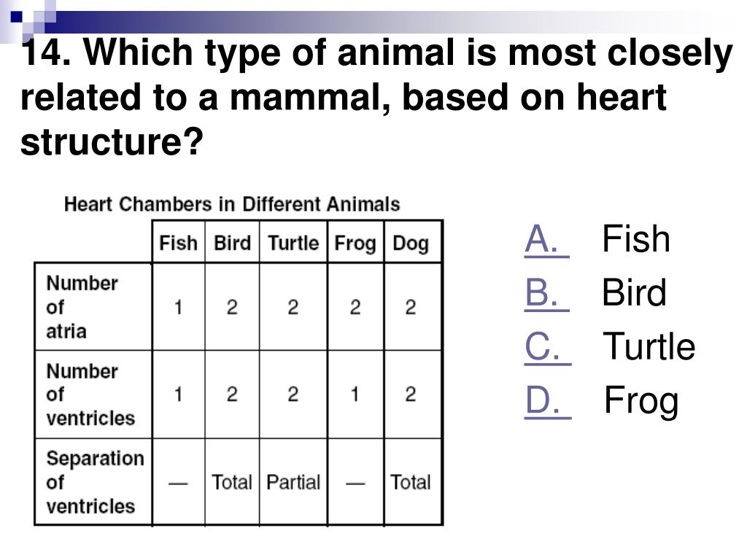Click the Partial cell under Turtle
Screen dimensions: 747x560
293,482
